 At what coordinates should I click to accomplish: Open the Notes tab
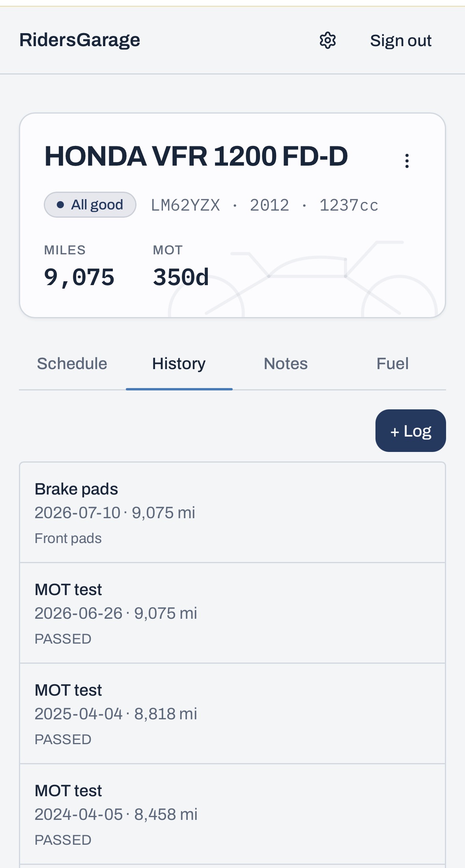point(286,364)
